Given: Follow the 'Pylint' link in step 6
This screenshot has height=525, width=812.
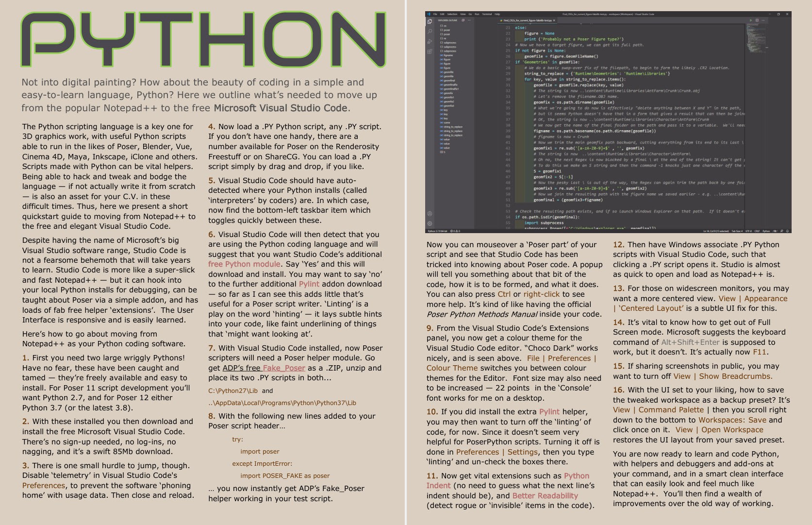Looking at the screenshot, I should pyautogui.click(x=309, y=284).
